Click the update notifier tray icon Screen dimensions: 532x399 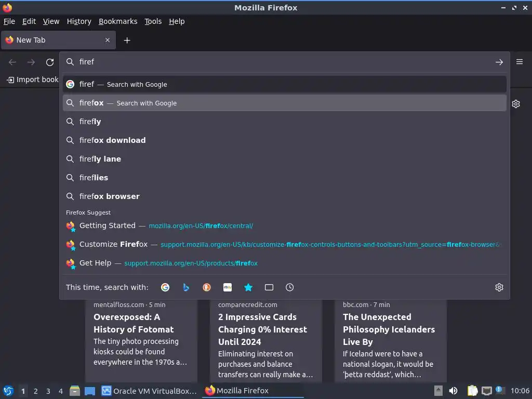coord(500,391)
